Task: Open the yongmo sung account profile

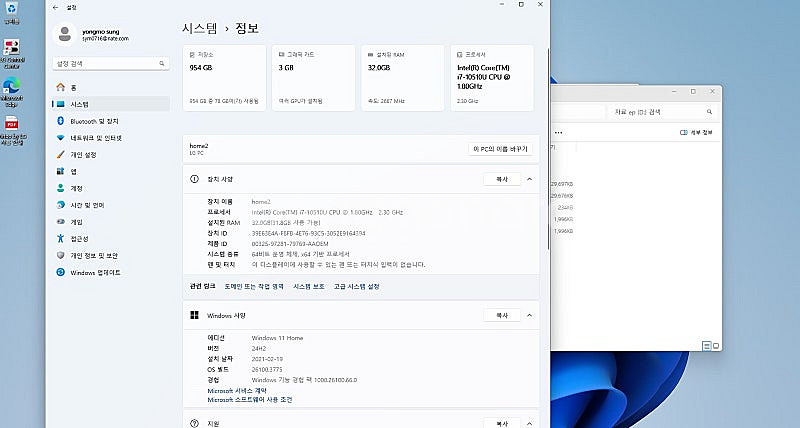Action: [92, 35]
